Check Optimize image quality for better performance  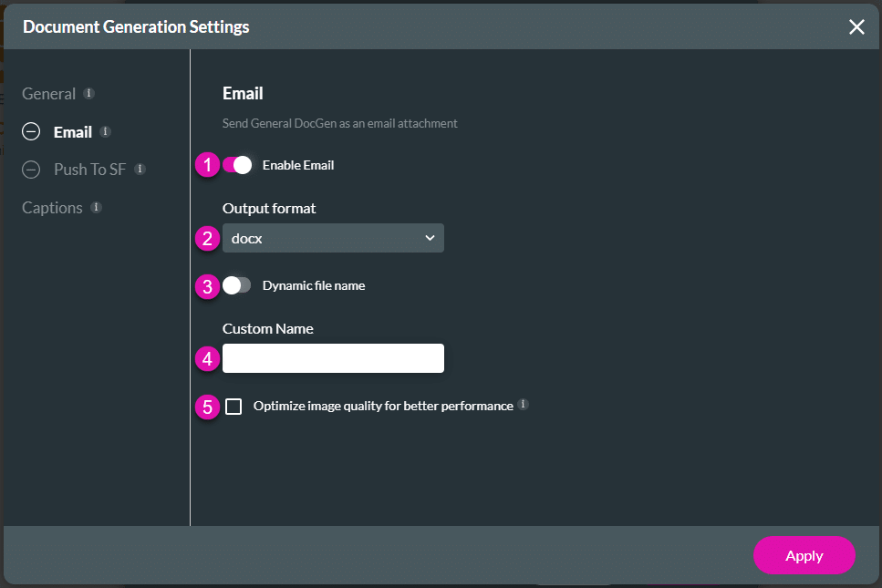coord(233,406)
